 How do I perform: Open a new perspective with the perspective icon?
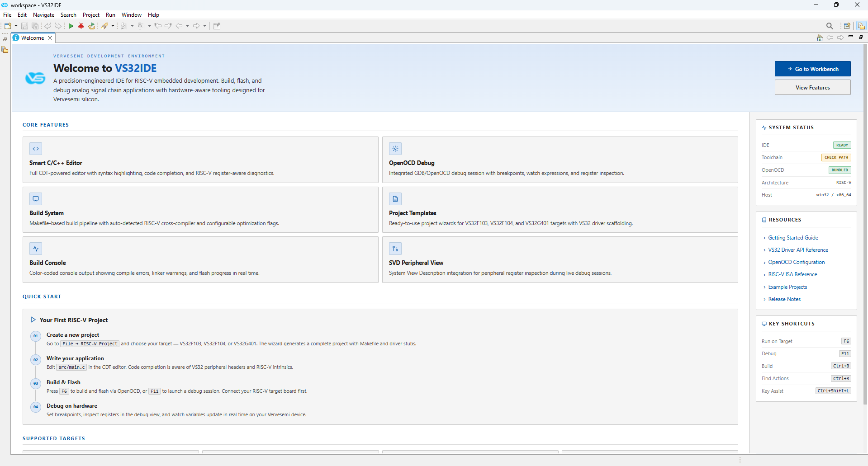point(847,26)
